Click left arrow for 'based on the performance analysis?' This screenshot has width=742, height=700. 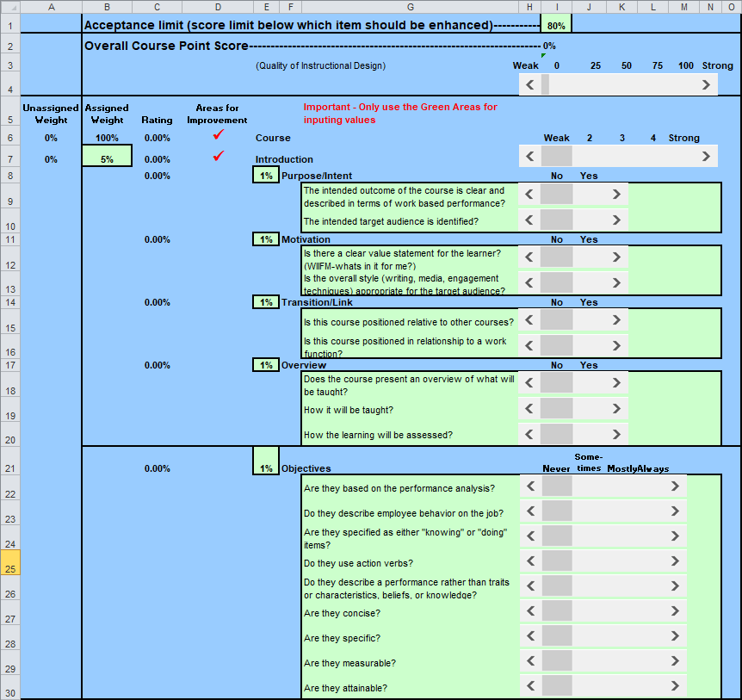(530, 486)
